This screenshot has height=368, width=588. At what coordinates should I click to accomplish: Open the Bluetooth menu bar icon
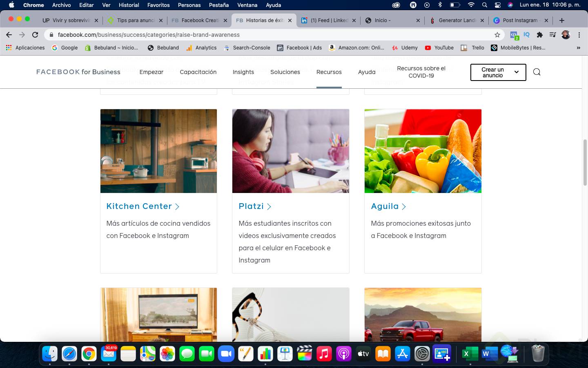click(440, 5)
